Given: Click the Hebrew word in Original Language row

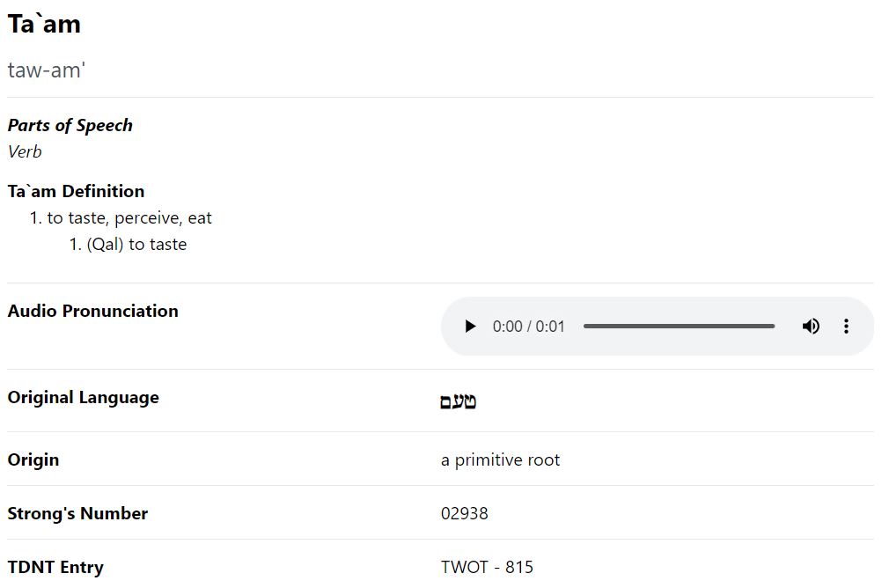Looking at the screenshot, I should pos(459,402).
